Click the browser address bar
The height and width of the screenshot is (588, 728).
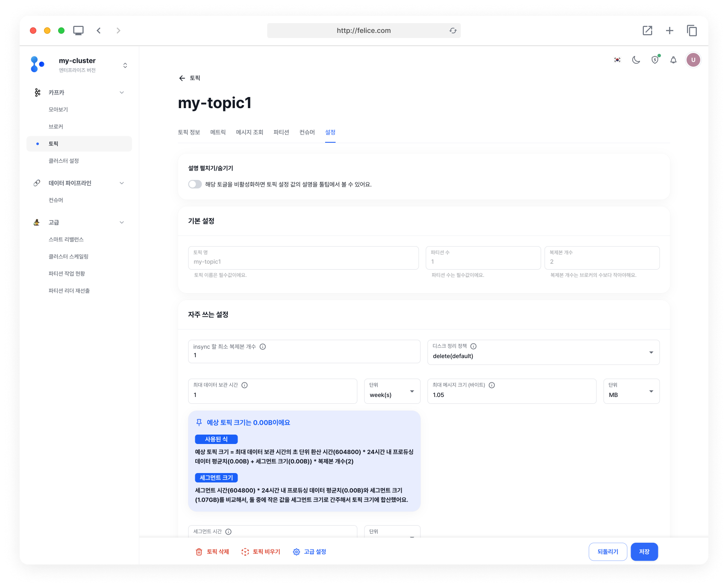[364, 31]
